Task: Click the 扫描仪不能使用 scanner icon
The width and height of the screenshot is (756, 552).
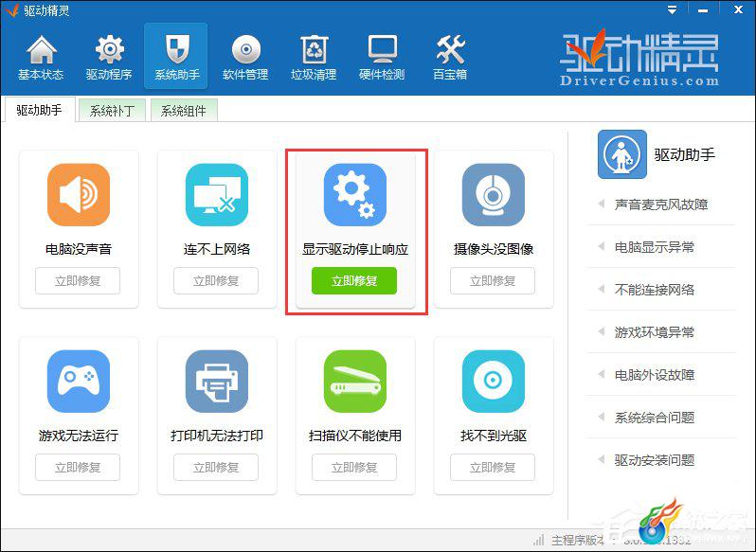Action: [355, 381]
